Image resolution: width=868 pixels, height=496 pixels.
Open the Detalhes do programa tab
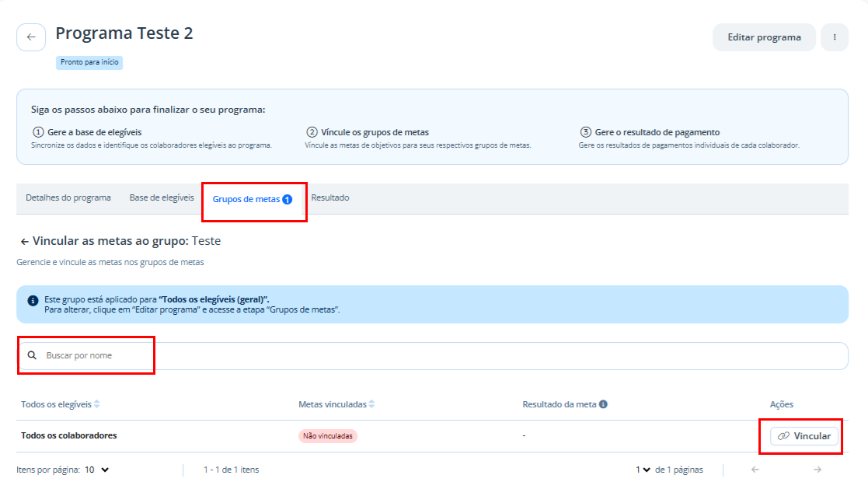tap(68, 197)
